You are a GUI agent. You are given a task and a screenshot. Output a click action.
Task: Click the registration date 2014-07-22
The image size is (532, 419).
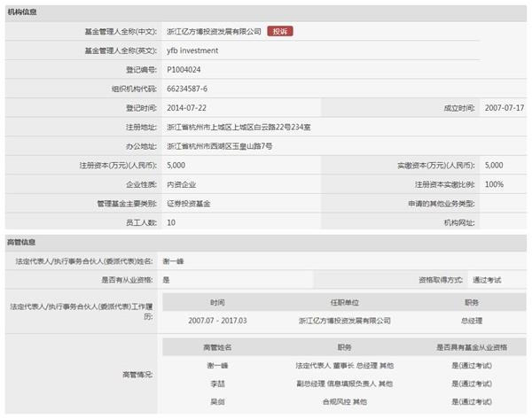[x=187, y=108]
